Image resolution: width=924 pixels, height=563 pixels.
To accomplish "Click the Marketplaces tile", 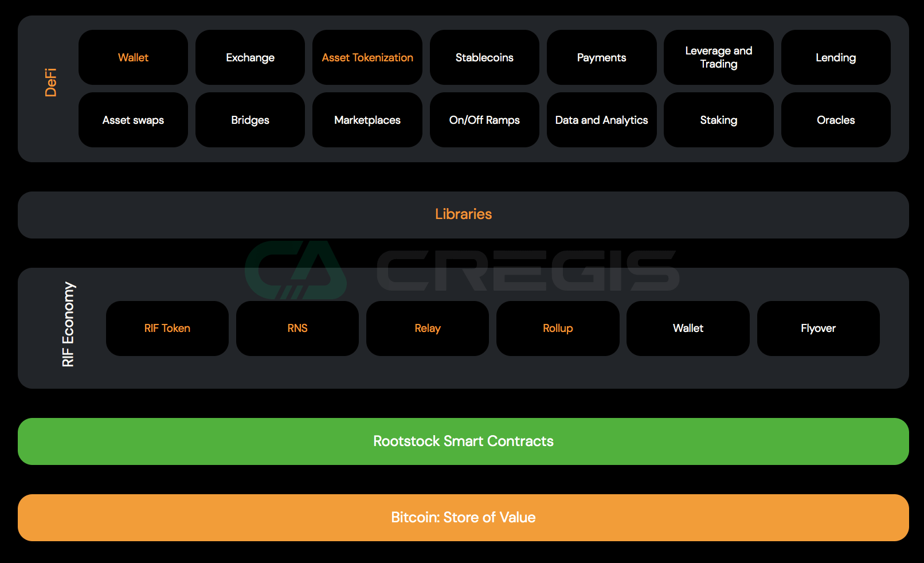I will click(x=367, y=120).
